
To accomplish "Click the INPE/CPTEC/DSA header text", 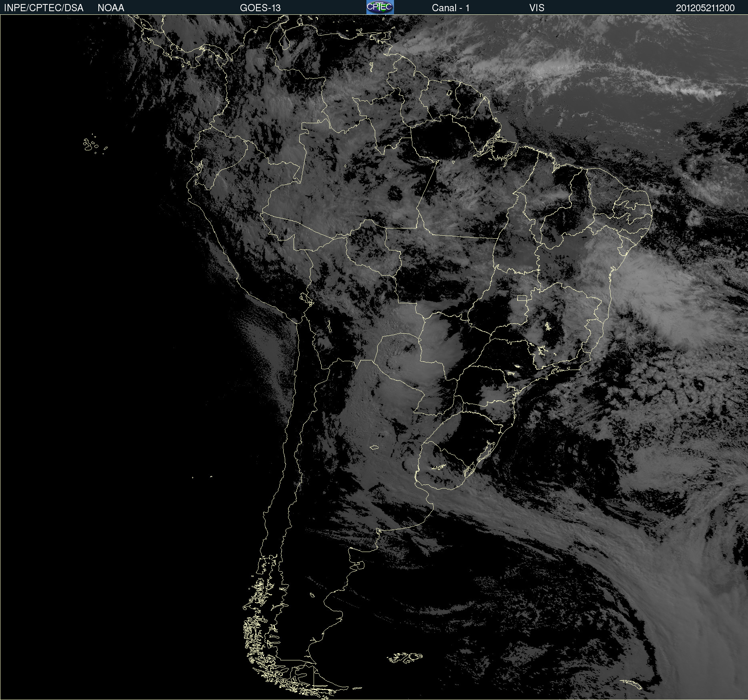I will coord(44,8).
